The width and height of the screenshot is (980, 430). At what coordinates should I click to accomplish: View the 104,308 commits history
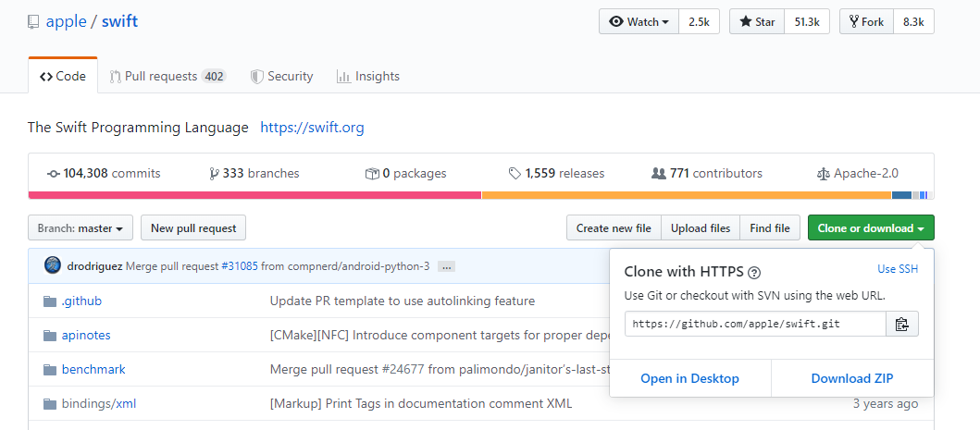pyautogui.click(x=104, y=173)
